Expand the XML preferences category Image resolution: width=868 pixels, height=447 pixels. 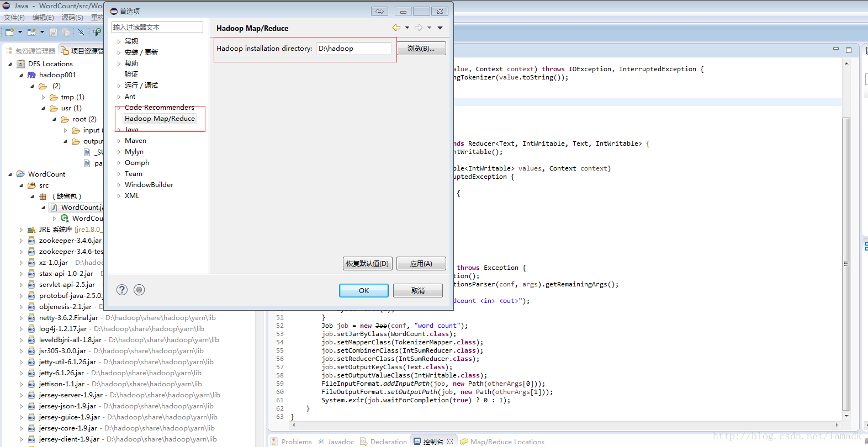(x=119, y=196)
